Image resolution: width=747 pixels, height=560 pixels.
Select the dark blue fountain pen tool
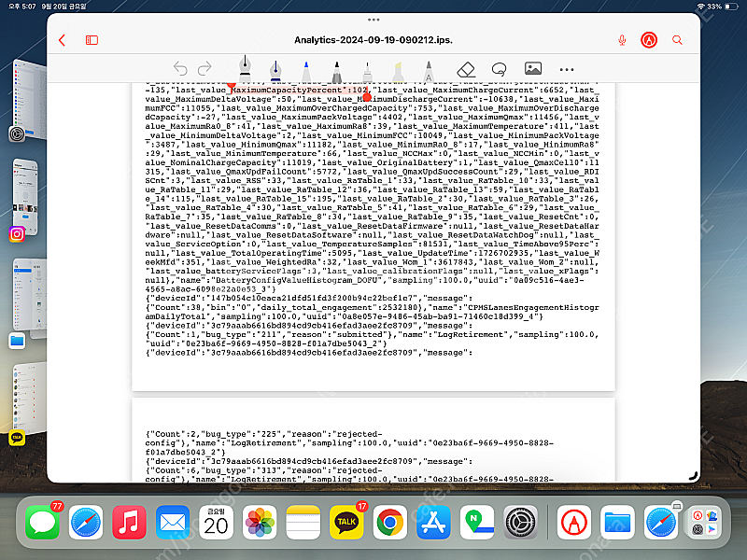275,71
